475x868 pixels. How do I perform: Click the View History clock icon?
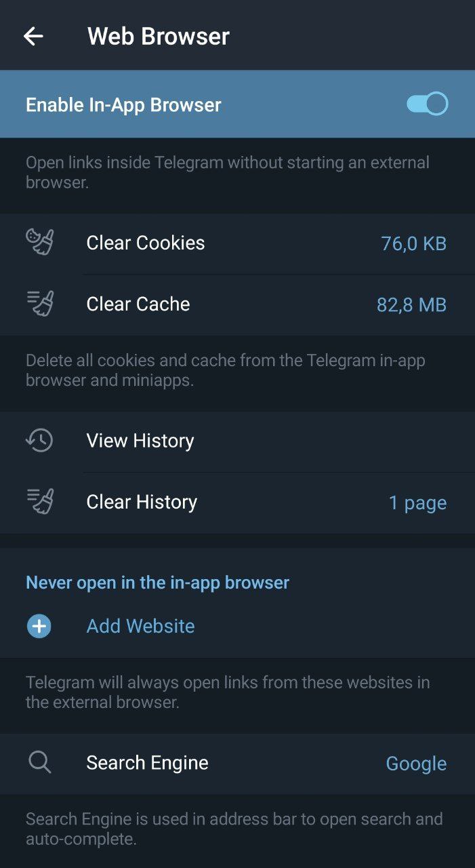(40, 441)
